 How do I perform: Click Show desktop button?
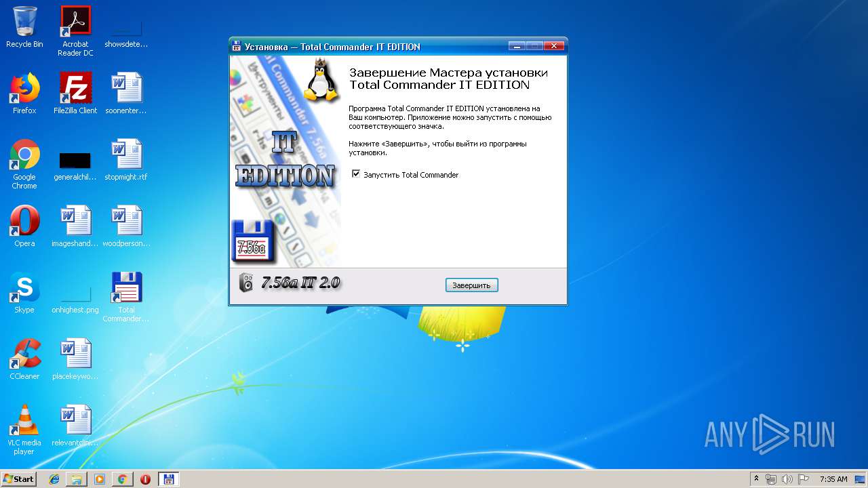click(x=861, y=479)
